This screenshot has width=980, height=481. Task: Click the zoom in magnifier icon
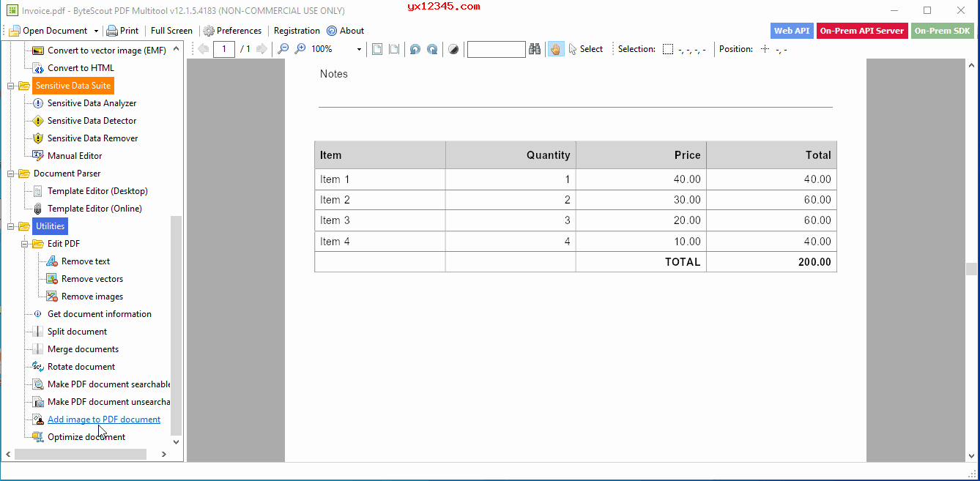click(x=300, y=49)
